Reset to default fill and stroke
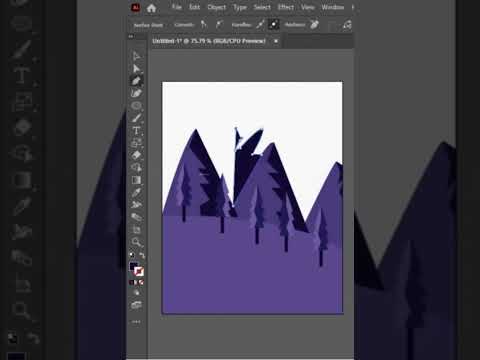Image resolution: width=480 pixels, height=360 pixels. [132, 255]
